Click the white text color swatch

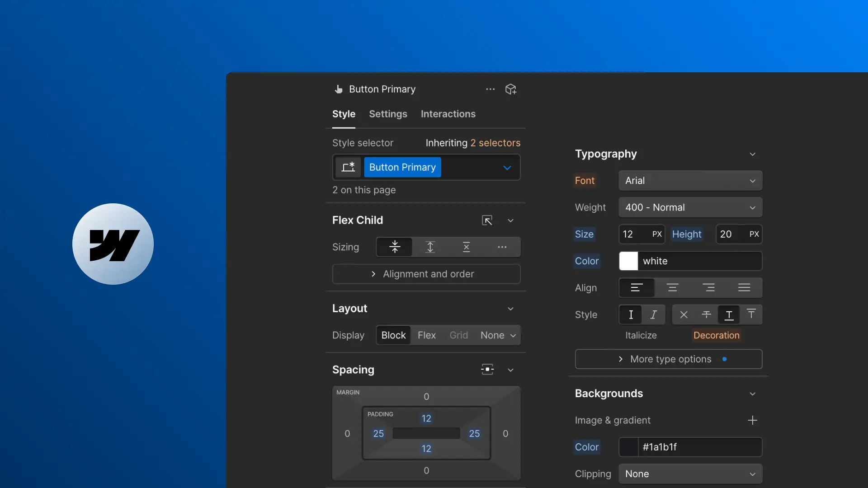628,261
